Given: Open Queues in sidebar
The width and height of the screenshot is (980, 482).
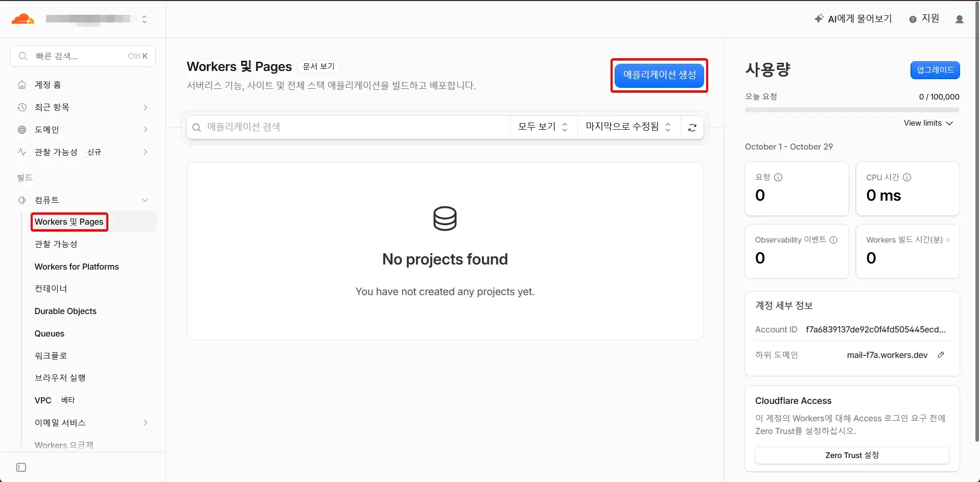Looking at the screenshot, I should [x=50, y=333].
